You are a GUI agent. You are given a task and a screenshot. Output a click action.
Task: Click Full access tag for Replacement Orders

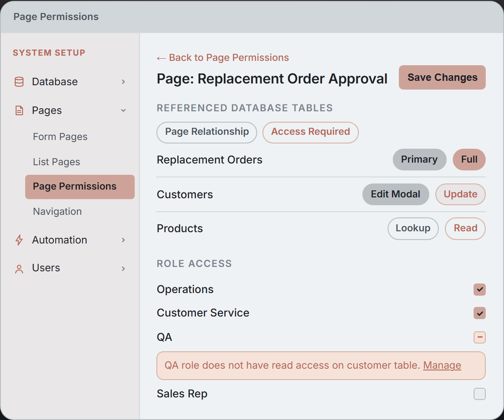[469, 160]
